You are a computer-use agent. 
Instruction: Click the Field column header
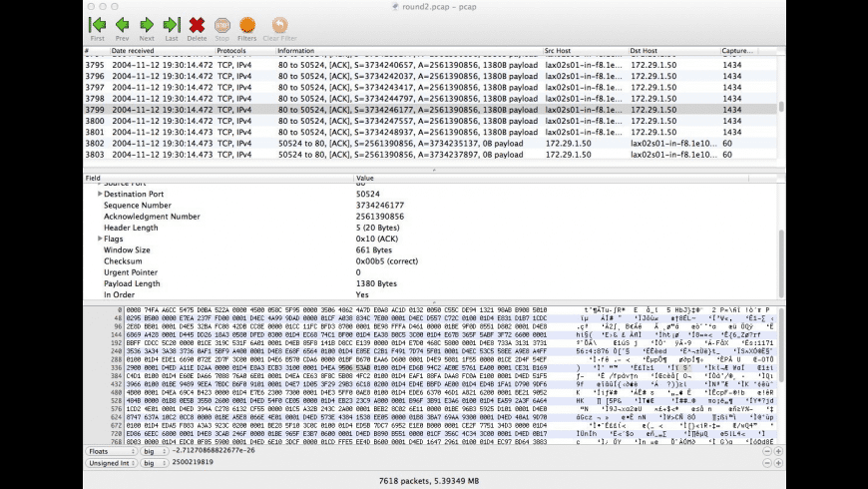(x=218, y=178)
